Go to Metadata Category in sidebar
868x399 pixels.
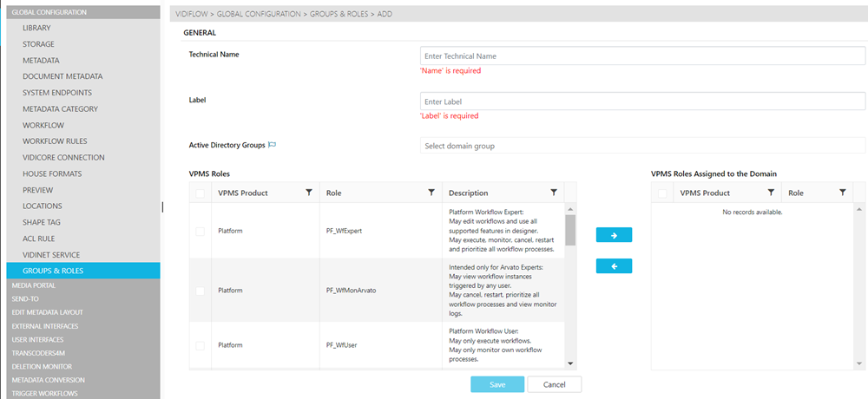coord(60,109)
